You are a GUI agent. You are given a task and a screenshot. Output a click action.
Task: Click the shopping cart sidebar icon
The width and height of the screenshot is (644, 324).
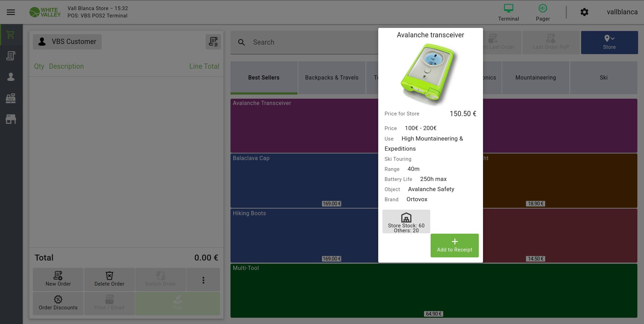point(11,35)
